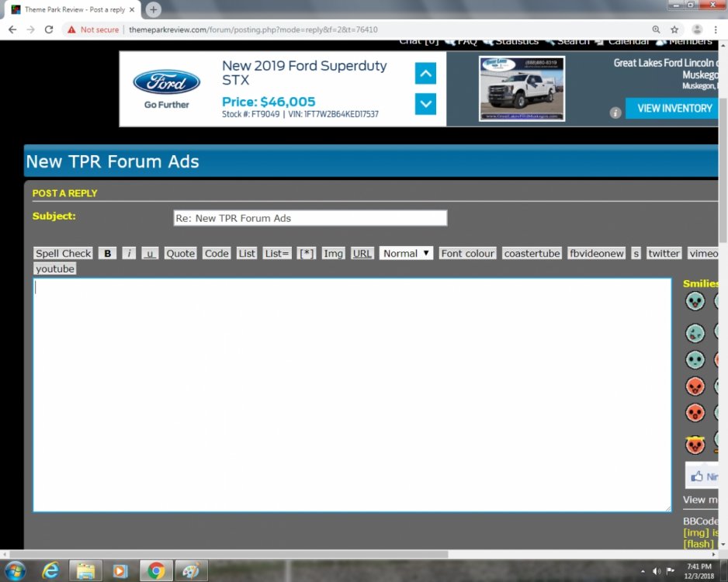Insert the first teal smiley
Screen dimensions: 728x582
[695, 302]
